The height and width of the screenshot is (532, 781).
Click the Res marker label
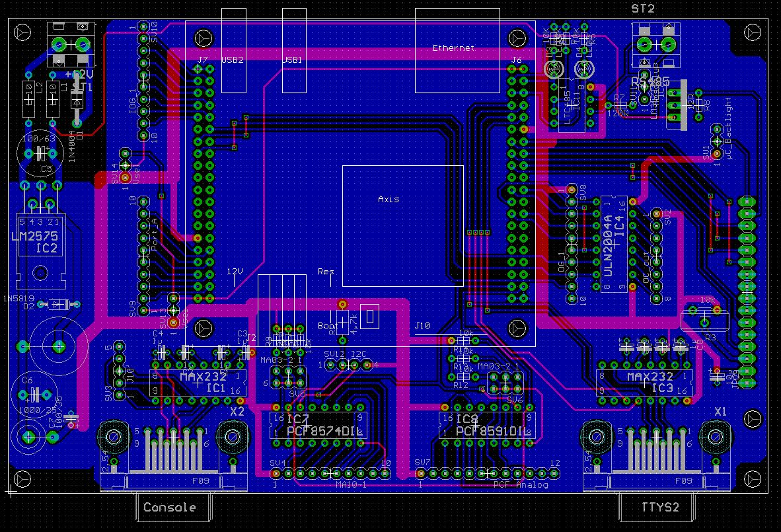pos(326,272)
